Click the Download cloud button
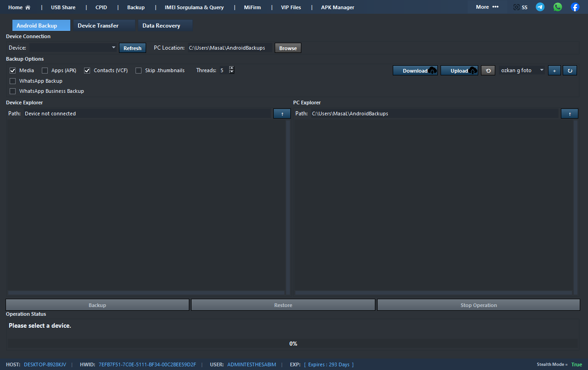 click(415, 70)
